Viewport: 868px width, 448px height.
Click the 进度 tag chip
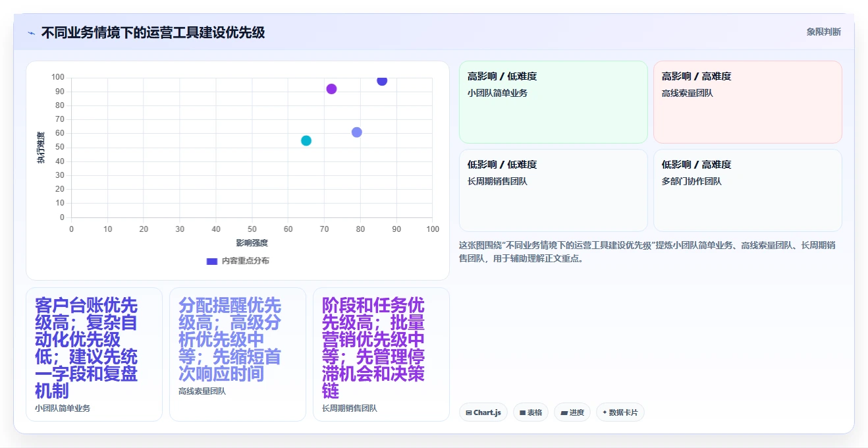(572, 412)
